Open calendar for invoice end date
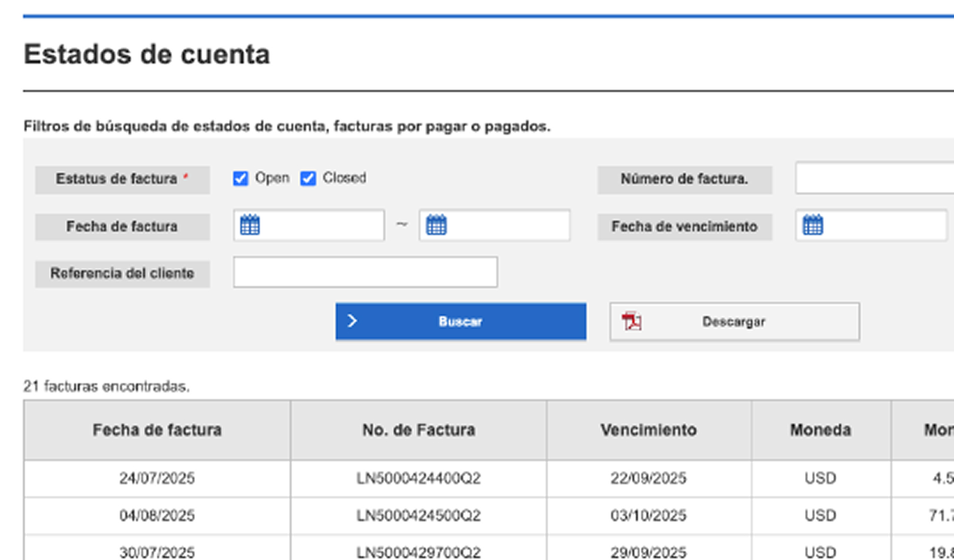Screen dimensions: 954x560 (x=436, y=225)
